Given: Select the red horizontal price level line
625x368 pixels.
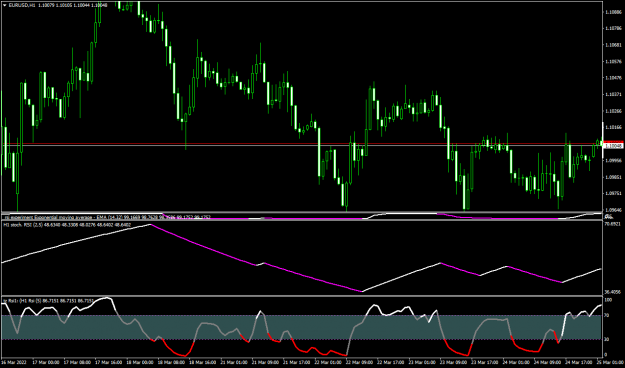Looking at the screenshot, I should pyautogui.click(x=302, y=143).
